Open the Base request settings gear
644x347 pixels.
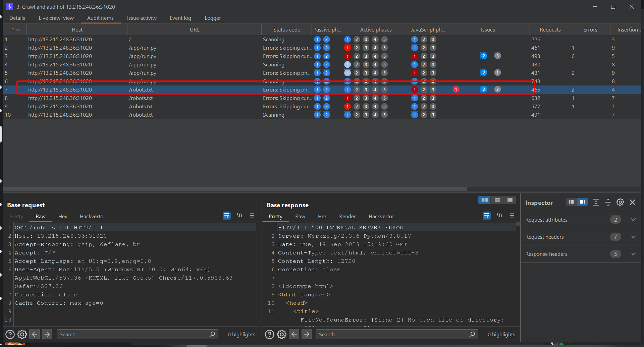pos(22,334)
